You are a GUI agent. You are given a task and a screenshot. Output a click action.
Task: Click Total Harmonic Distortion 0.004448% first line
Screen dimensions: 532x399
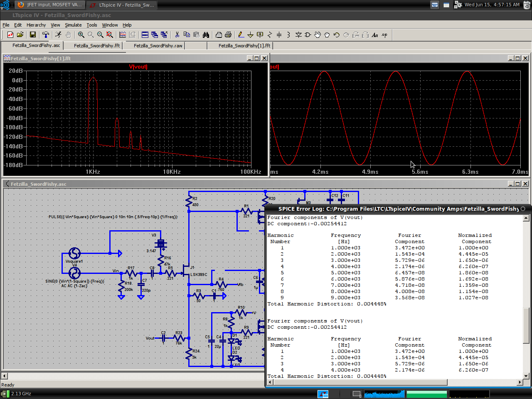(x=327, y=304)
